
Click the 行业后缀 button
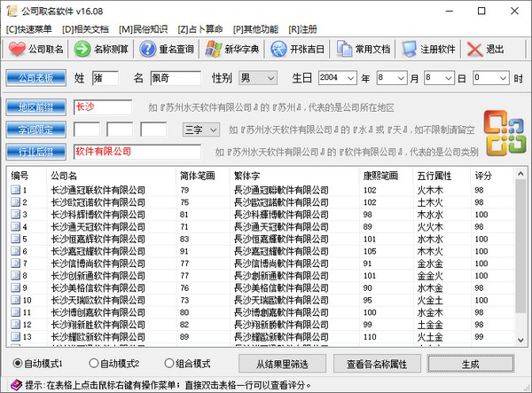click(36, 152)
